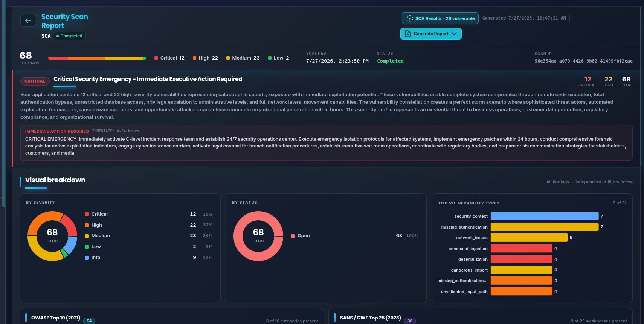Click the 12 CRITICAL counter in alert header

pyautogui.click(x=588, y=81)
